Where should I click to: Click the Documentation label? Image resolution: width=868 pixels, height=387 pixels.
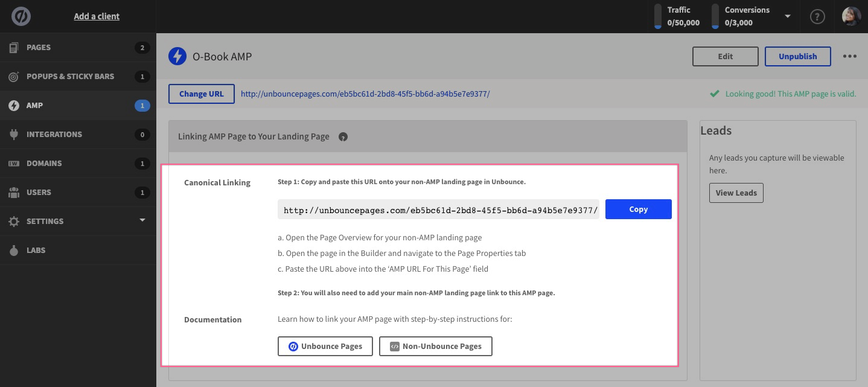(x=212, y=319)
